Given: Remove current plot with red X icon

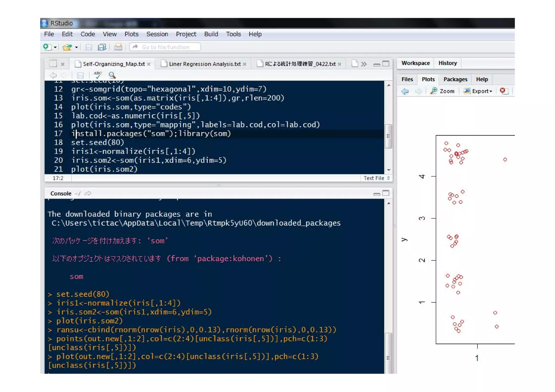Looking at the screenshot, I should 503,91.
